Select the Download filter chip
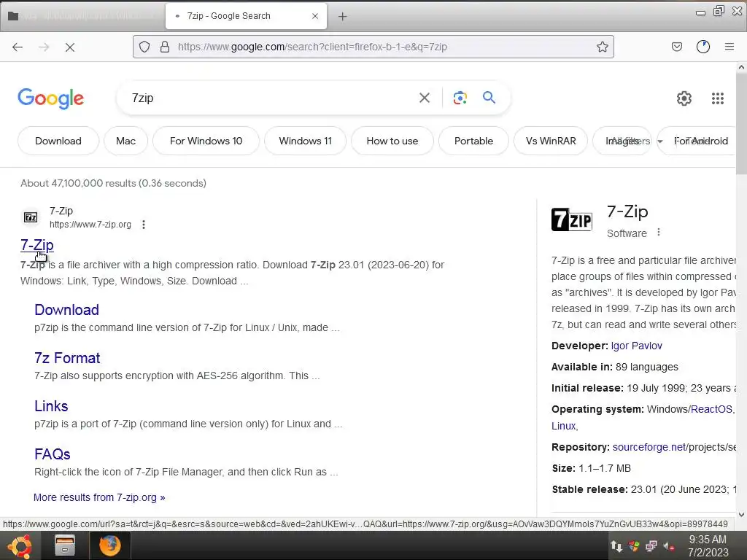Viewport: 747px width, 560px height. coord(58,141)
